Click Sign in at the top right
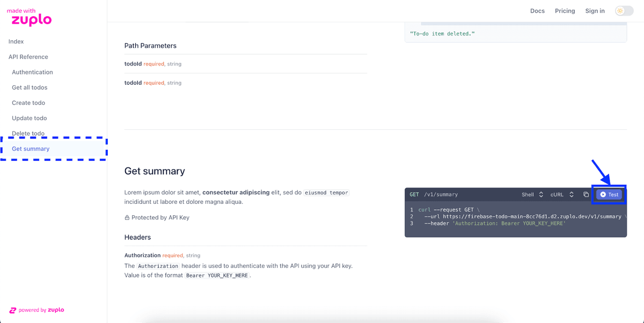 [x=595, y=11]
